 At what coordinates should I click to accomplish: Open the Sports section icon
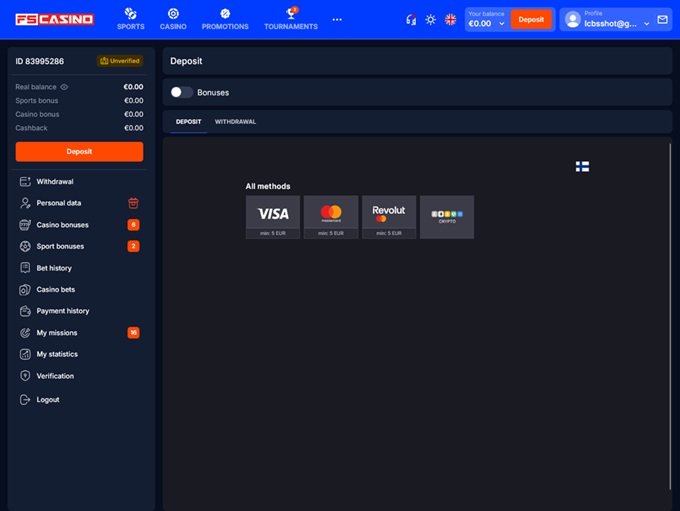point(131,14)
